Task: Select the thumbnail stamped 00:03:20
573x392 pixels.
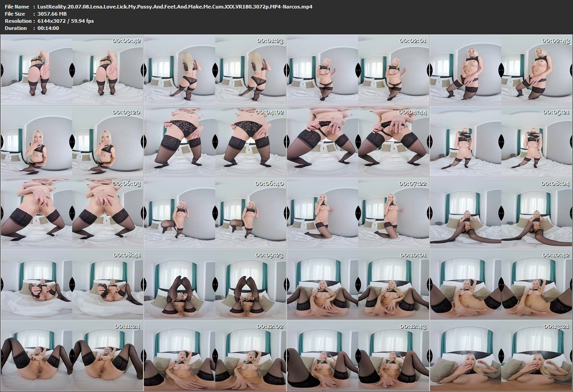Action: tap(72, 142)
